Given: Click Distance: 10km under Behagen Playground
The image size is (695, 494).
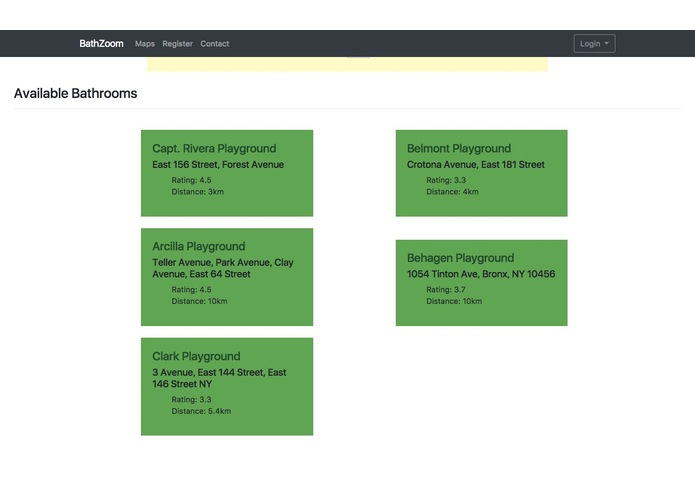Looking at the screenshot, I should click(x=454, y=301).
